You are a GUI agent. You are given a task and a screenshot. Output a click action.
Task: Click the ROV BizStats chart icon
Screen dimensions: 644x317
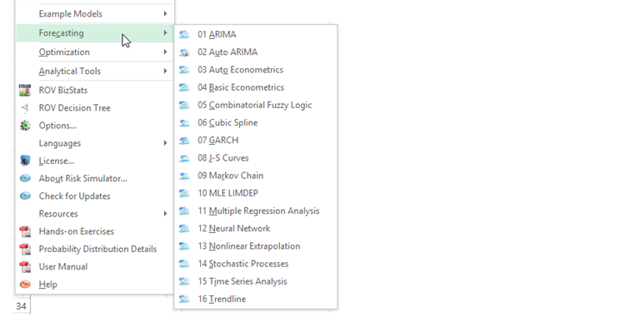coord(25,90)
